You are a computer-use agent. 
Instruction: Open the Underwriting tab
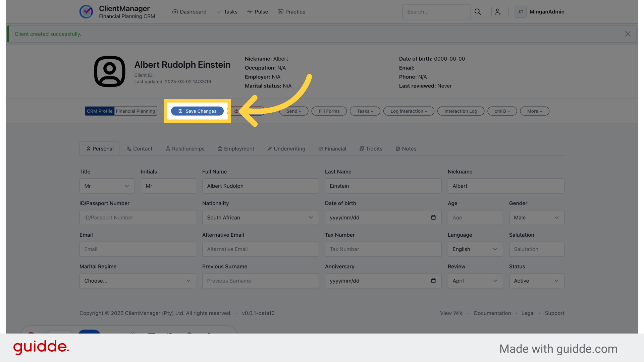pyautogui.click(x=286, y=149)
